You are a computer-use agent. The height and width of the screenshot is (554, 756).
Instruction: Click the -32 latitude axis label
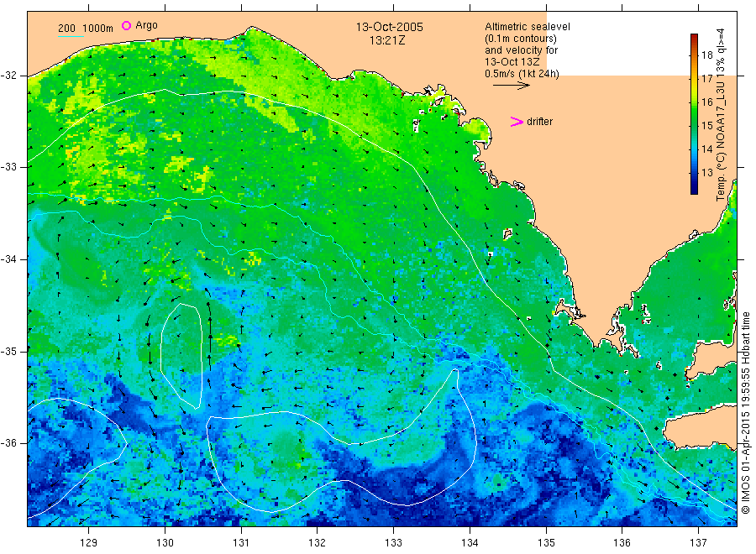click(8, 76)
